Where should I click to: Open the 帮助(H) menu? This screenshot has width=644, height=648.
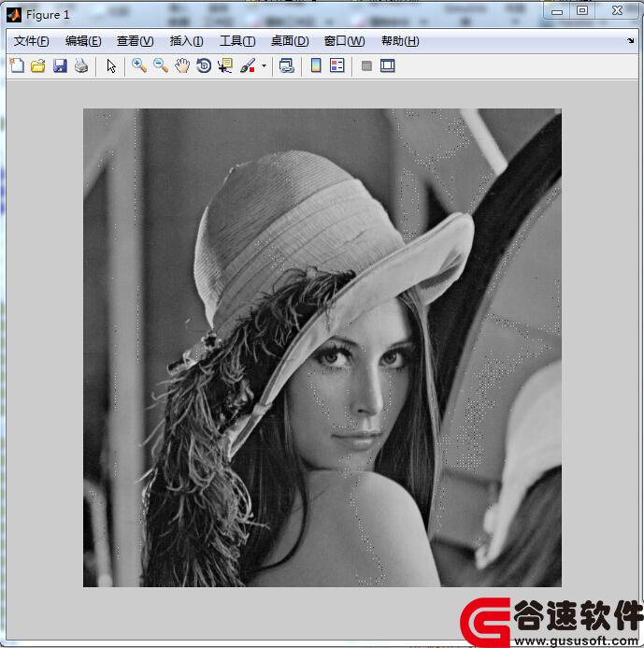pyautogui.click(x=400, y=41)
